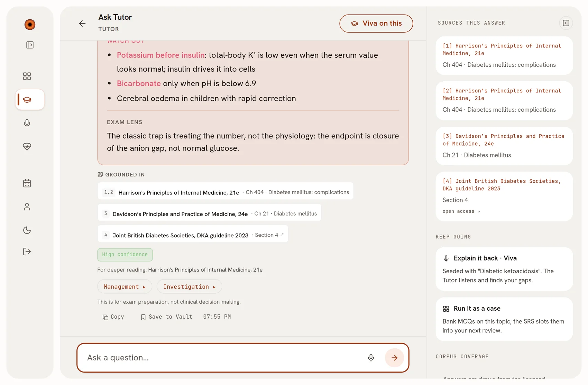Open Harrison's citation 1,2 row

225,191
